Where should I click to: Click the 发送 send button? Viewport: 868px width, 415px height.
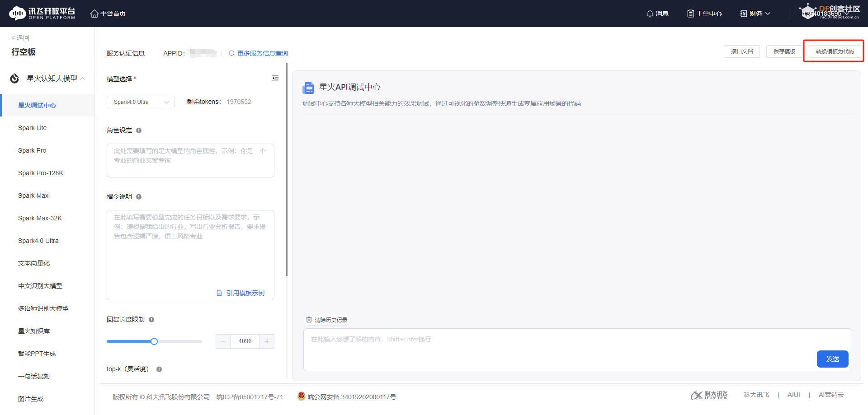point(833,359)
